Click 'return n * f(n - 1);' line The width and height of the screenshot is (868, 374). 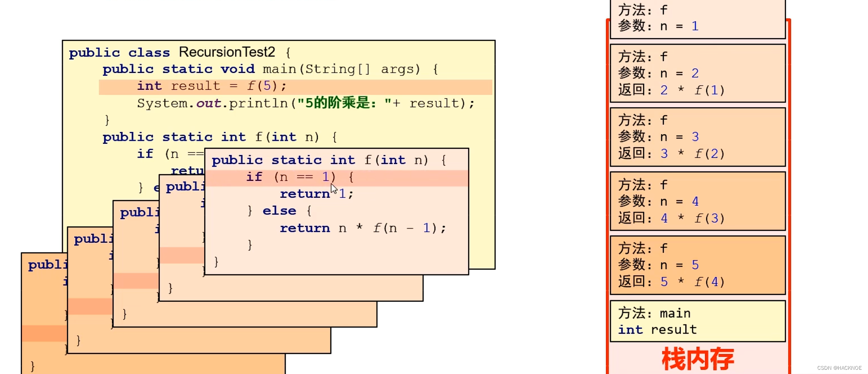tap(362, 228)
